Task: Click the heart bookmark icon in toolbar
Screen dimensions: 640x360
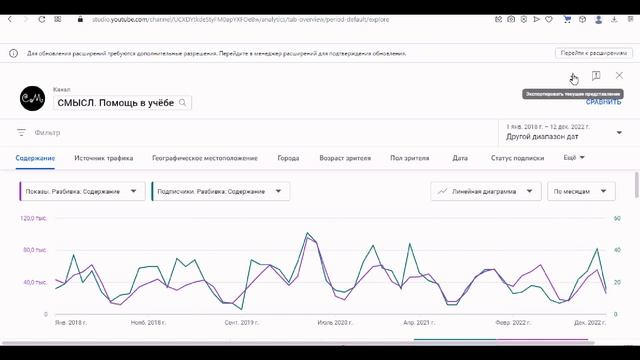Action: click(x=549, y=19)
